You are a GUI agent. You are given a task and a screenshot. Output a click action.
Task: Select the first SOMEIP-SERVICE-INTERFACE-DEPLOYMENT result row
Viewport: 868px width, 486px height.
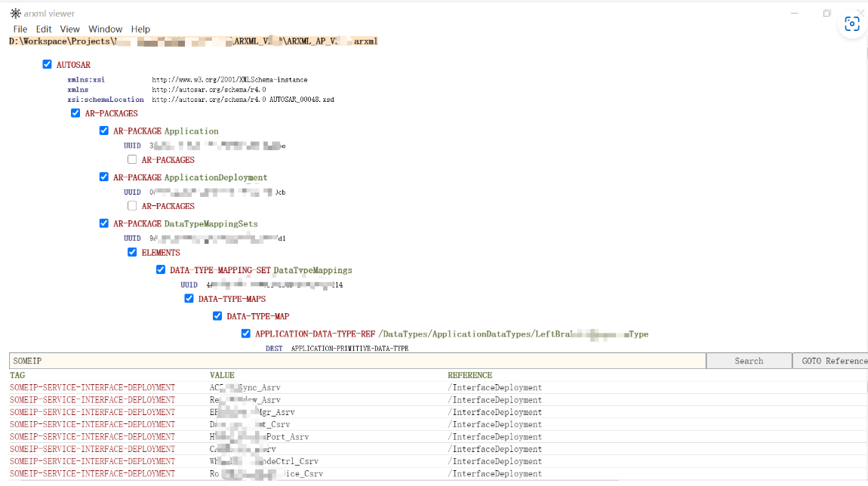pyautogui.click(x=92, y=388)
